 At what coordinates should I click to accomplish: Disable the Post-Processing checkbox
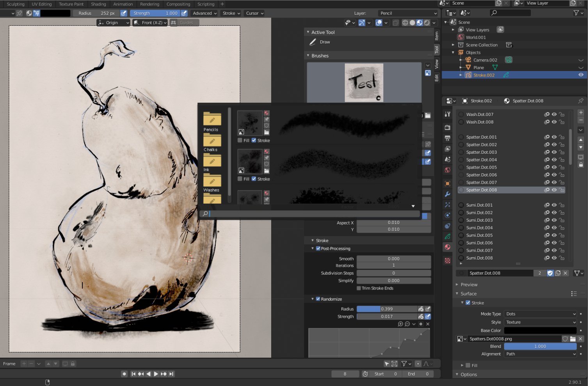point(318,249)
